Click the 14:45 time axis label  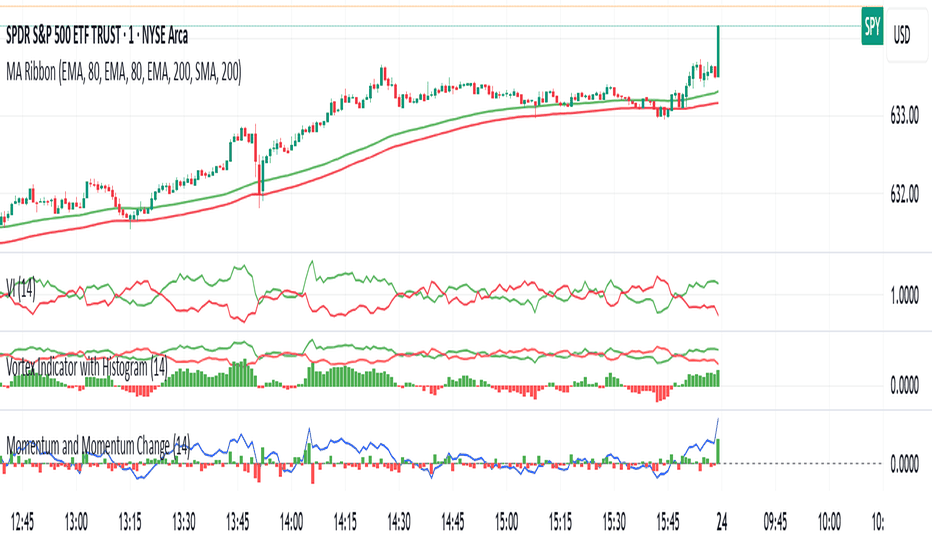[452, 522]
